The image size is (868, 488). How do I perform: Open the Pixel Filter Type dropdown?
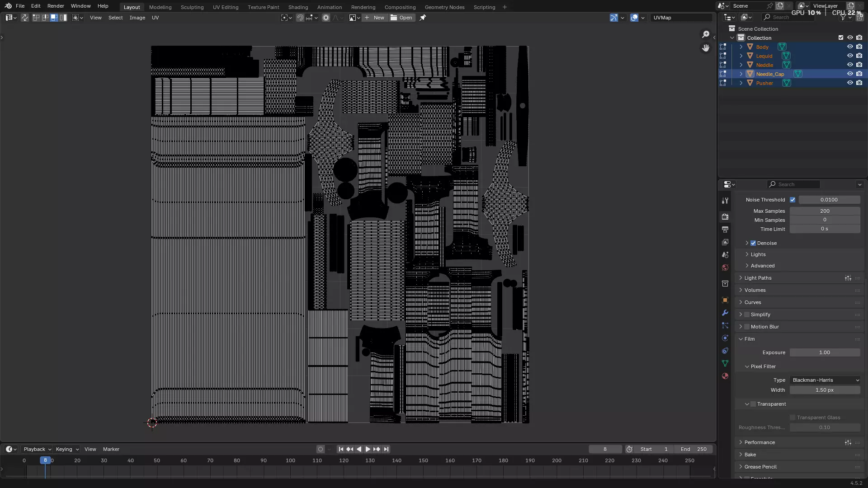(x=825, y=380)
